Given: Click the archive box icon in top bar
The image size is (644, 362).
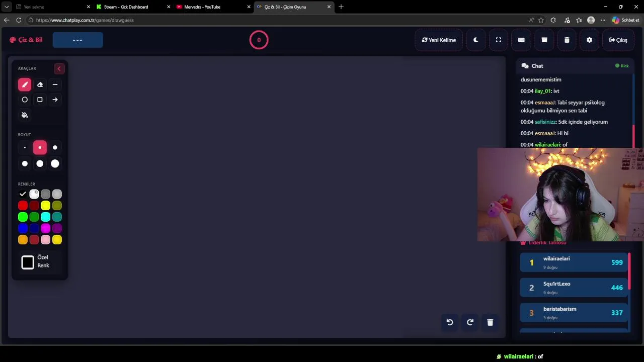Looking at the screenshot, I should tap(544, 40).
